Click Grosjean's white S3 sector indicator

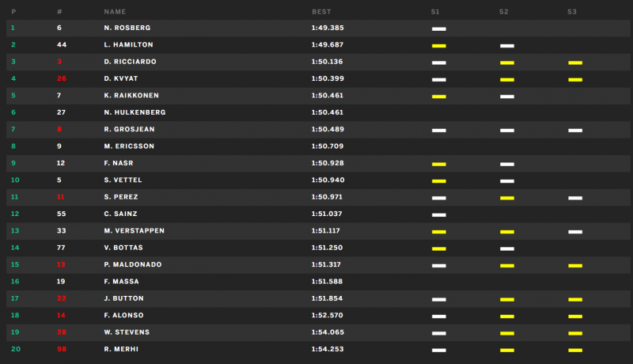coord(575,131)
